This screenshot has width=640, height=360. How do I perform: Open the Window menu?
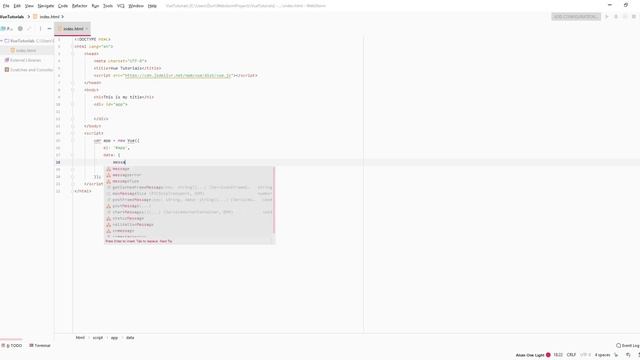136,6
